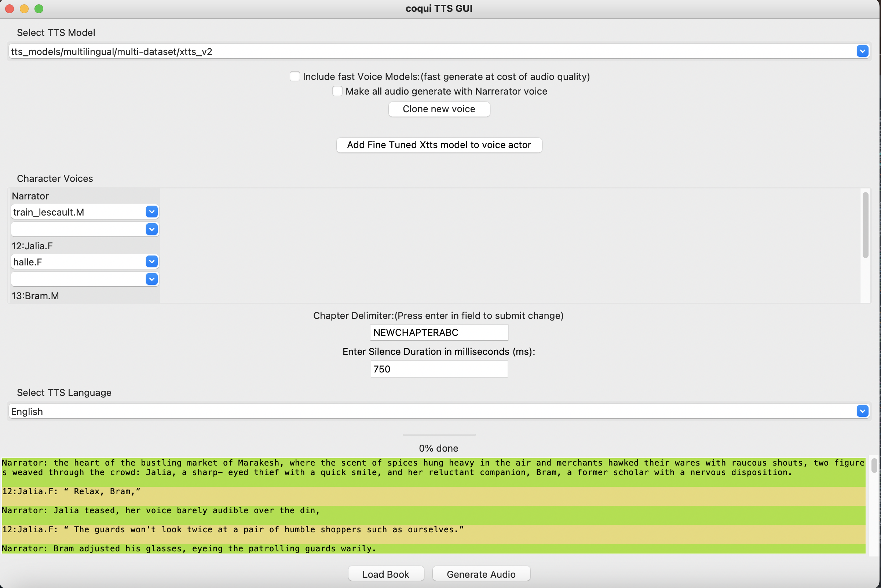Click the Jalia line "Relax, Bram"
Screen dimensions: 881x588
coord(71,492)
